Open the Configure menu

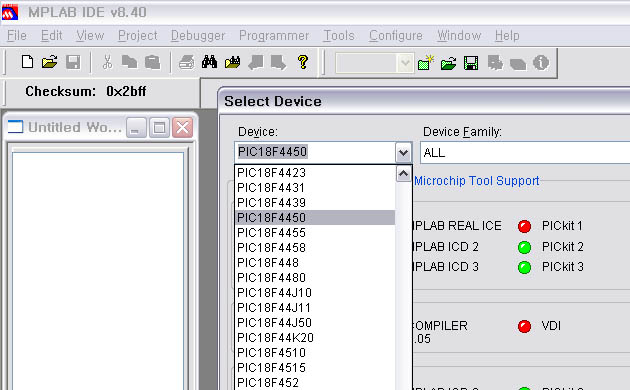396,35
